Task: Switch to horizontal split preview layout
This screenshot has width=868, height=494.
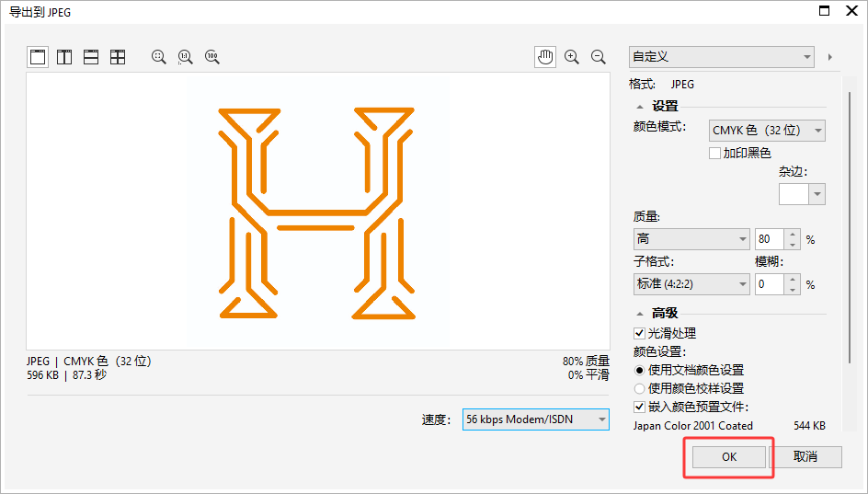Action: point(91,57)
